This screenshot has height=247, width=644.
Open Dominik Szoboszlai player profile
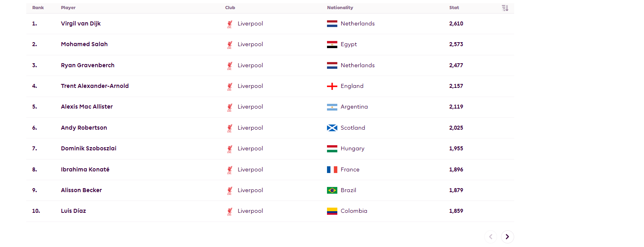click(x=89, y=148)
